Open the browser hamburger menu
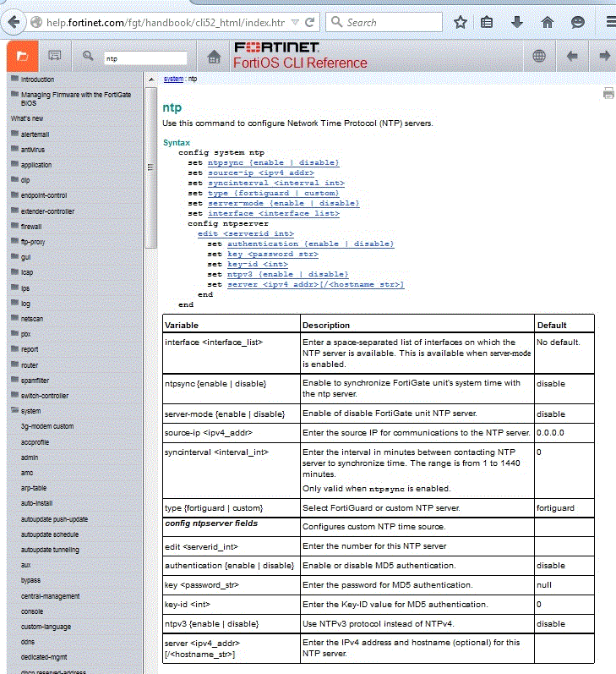The image size is (616, 674). pyautogui.click(x=611, y=21)
